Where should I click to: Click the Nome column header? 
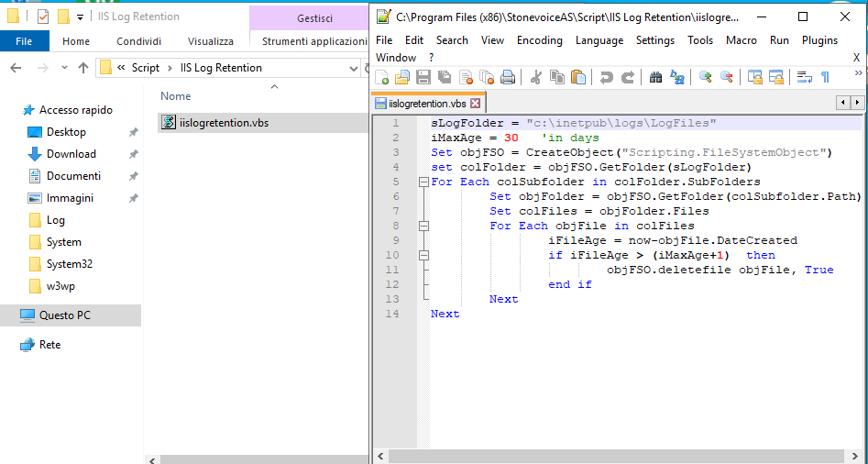(176, 96)
